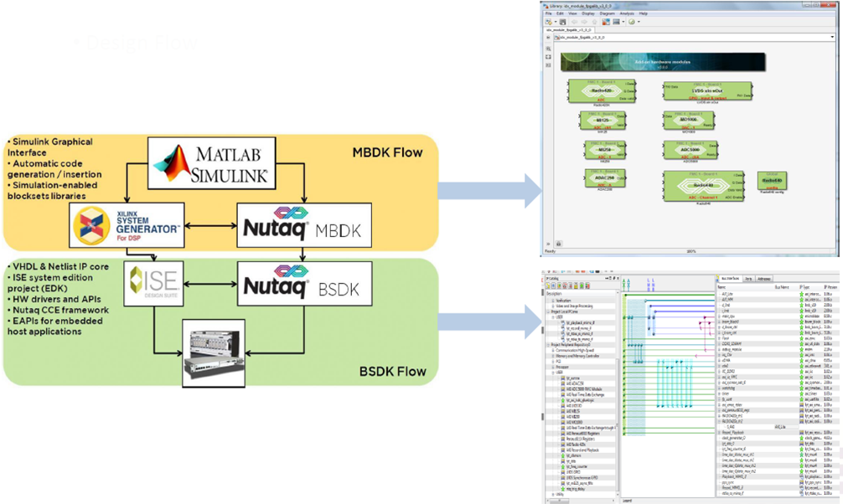Switch to the Bus Interfaces tab
843x504 pixels.
tap(730, 279)
